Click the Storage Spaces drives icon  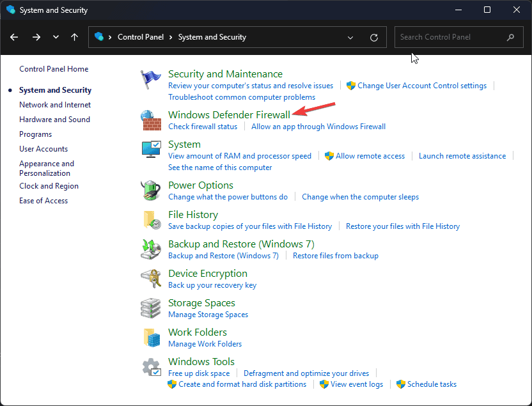coord(151,308)
